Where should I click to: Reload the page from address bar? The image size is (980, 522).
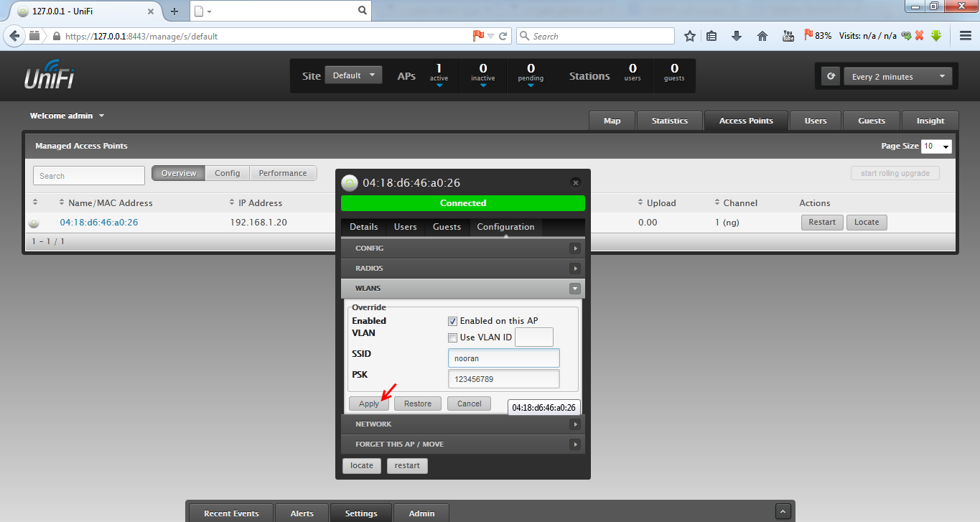[x=503, y=36]
